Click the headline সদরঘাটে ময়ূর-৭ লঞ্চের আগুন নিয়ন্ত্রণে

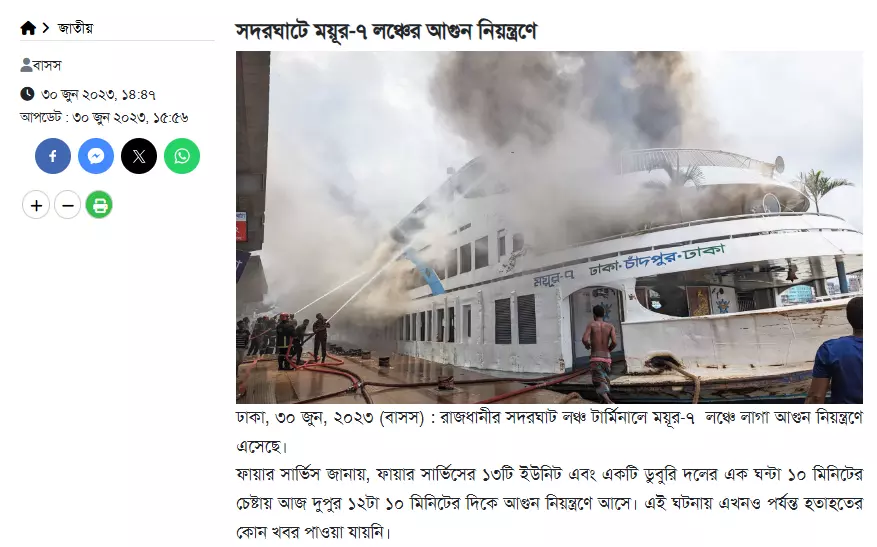click(x=386, y=31)
